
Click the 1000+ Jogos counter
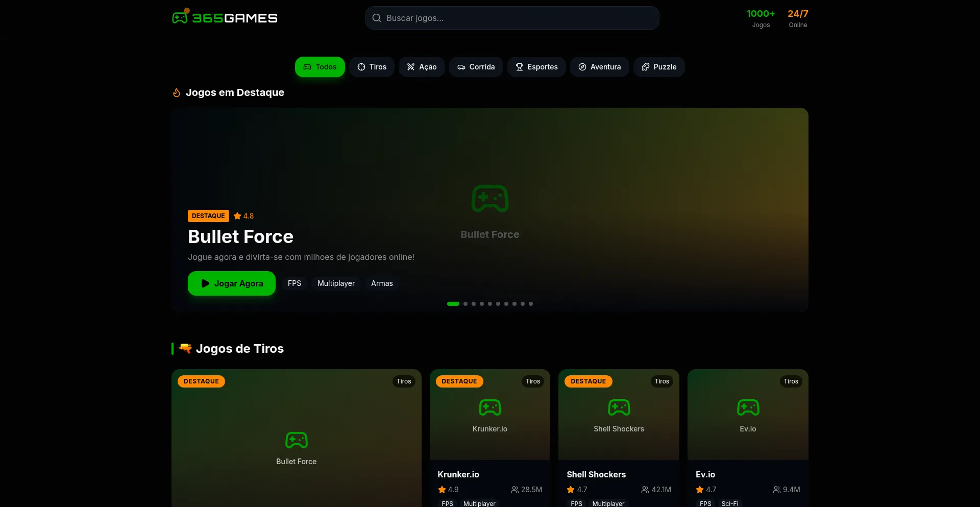click(x=761, y=18)
